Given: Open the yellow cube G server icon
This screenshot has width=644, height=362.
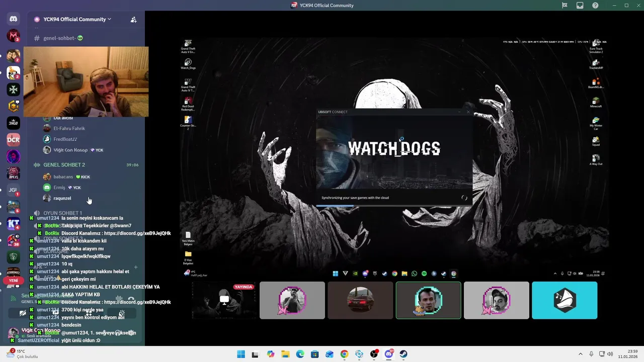Looking at the screenshot, I should pos(14,106).
